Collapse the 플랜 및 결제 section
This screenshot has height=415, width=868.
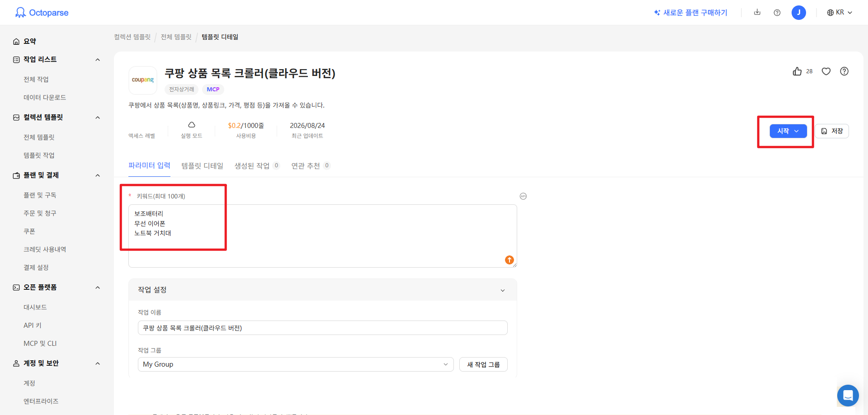tap(98, 175)
